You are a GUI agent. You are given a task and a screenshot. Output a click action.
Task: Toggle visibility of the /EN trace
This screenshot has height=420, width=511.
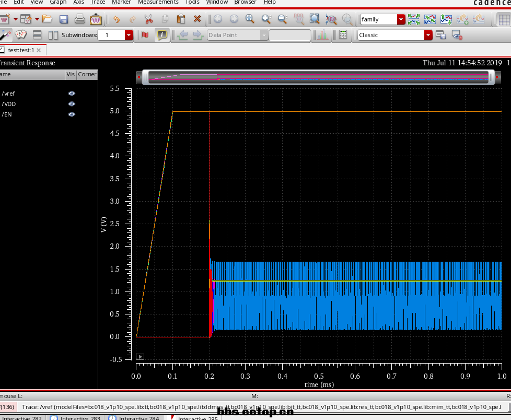[72, 114]
